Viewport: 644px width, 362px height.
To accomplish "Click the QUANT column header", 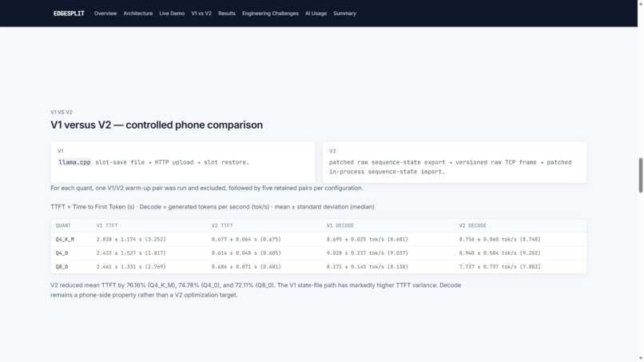I will tap(63, 225).
